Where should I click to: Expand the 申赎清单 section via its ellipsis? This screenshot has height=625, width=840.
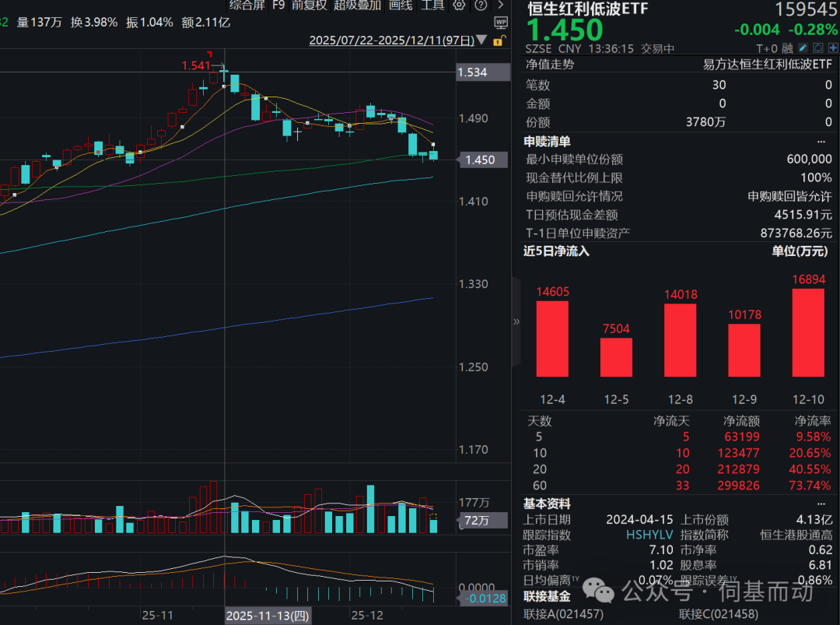pyautogui.click(x=821, y=142)
